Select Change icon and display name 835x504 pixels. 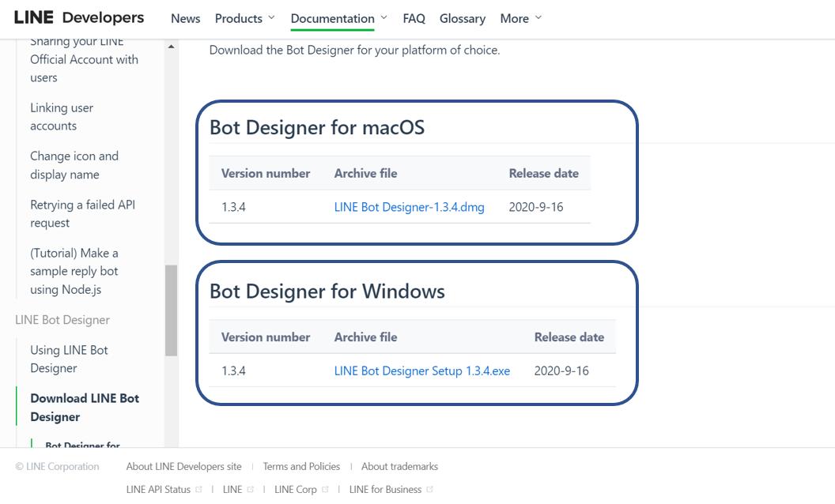(74, 165)
